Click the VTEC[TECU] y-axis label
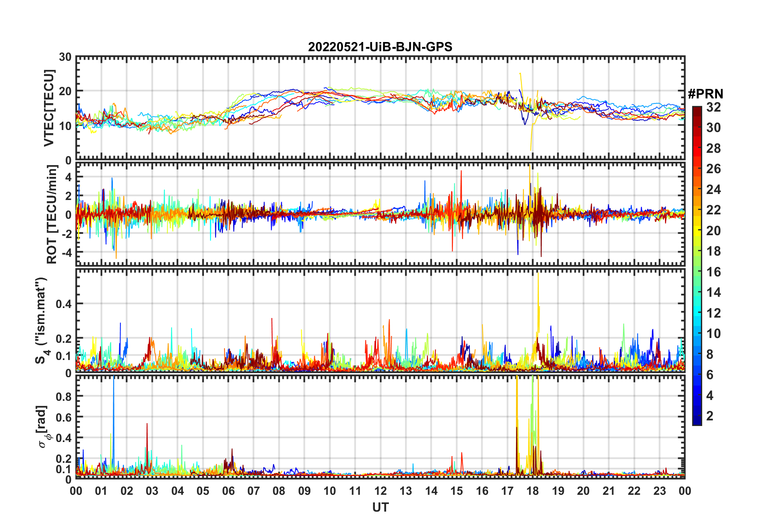The height and width of the screenshot is (532, 761). click(49, 108)
